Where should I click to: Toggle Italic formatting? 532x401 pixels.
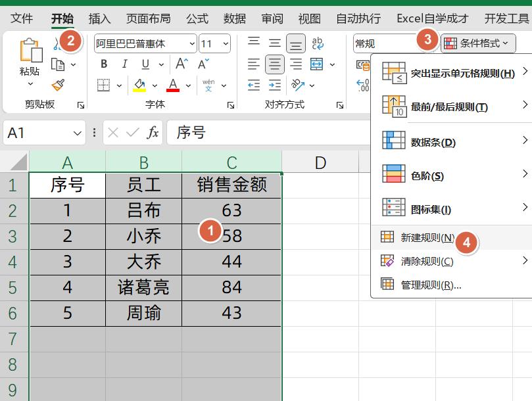124,64
